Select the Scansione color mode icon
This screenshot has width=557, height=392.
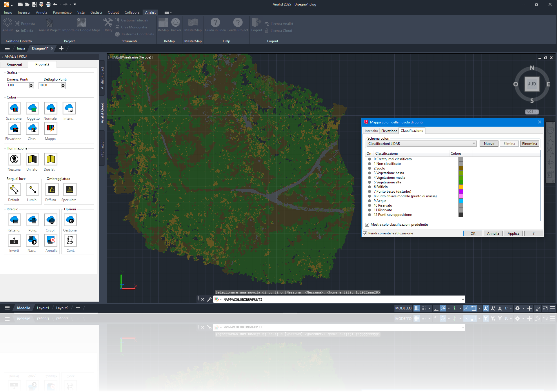(14, 108)
